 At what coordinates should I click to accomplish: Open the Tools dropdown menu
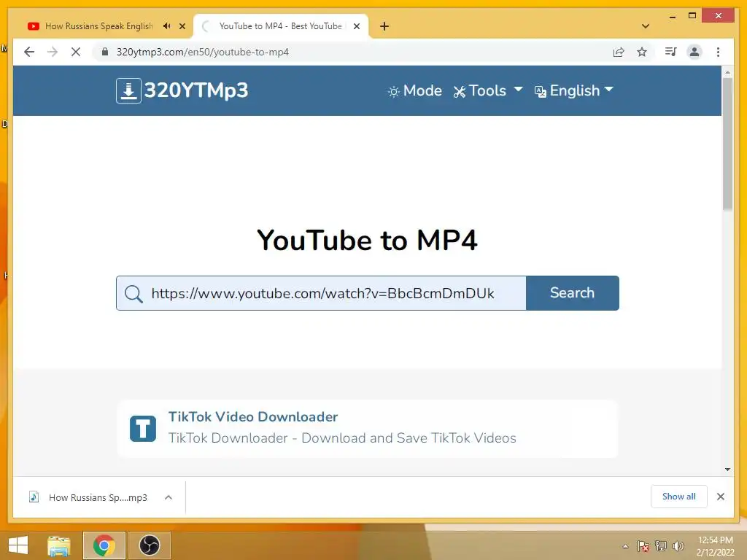(x=488, y=90)
